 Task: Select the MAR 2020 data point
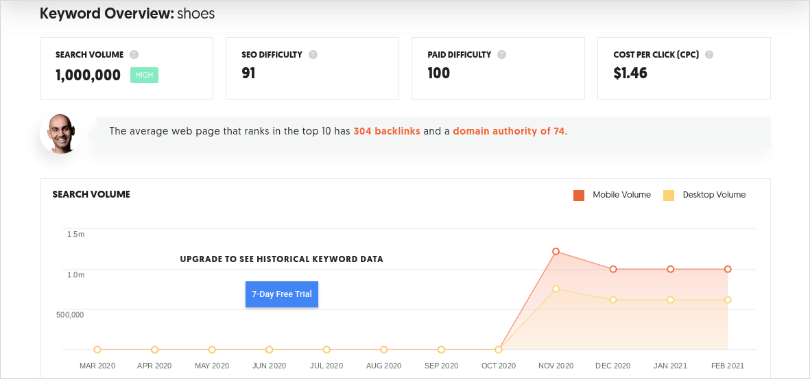point(97,350)
